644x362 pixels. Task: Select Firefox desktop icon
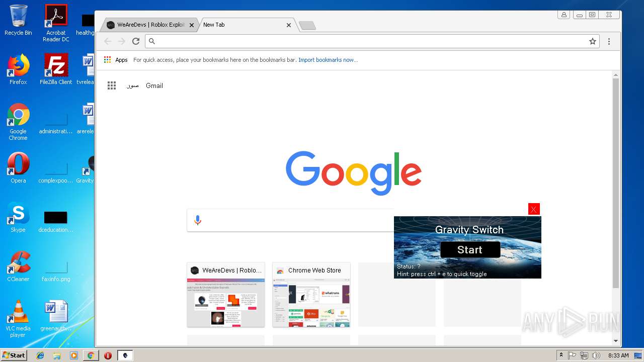18,69
